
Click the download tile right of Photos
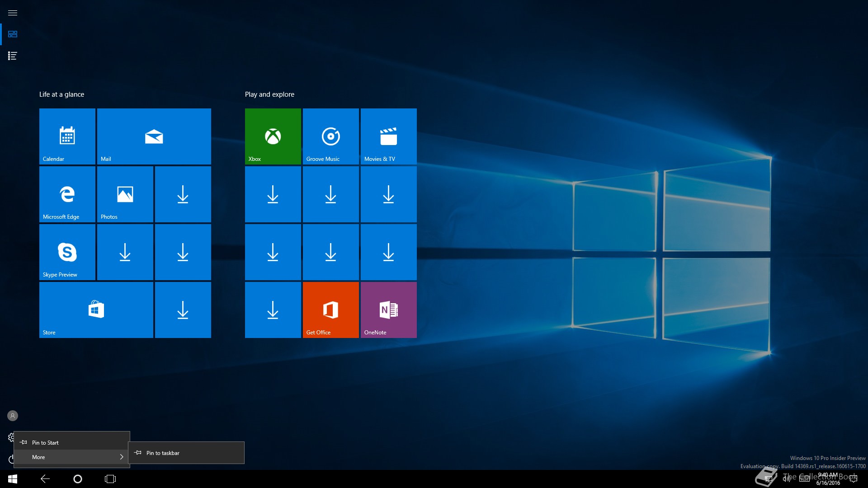(183, 194)
